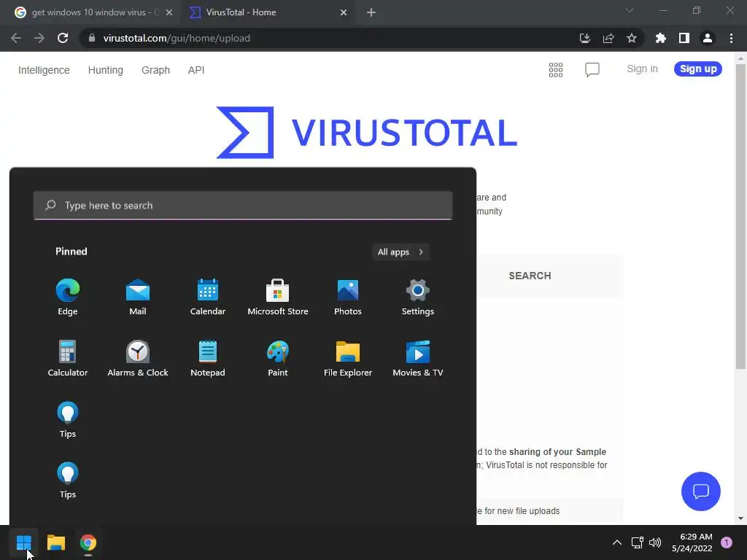This screenshot has width=747, height=560.
Task: Open the network status tray icon
Action: pos(637,542)
